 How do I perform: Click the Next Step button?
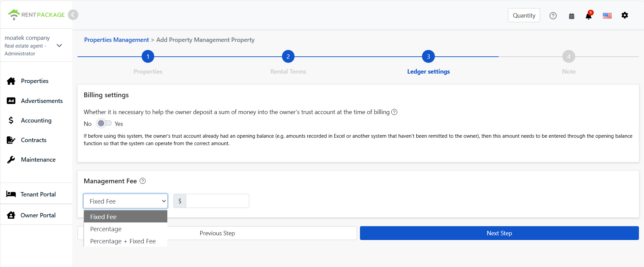tap(499, 233)
